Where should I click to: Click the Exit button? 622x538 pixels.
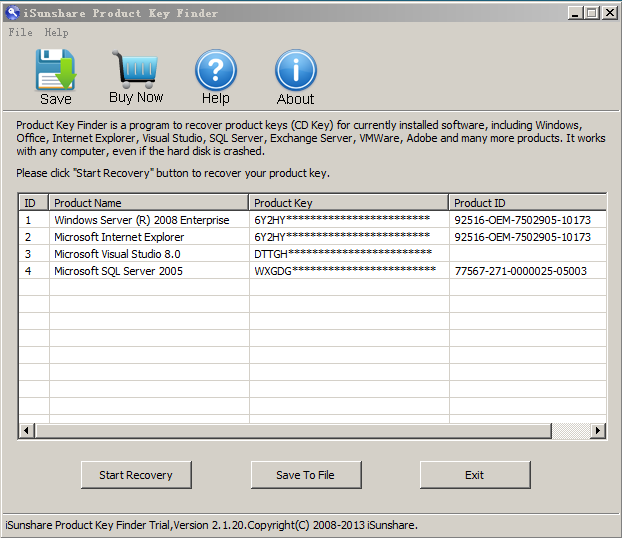tap(475, 475)
